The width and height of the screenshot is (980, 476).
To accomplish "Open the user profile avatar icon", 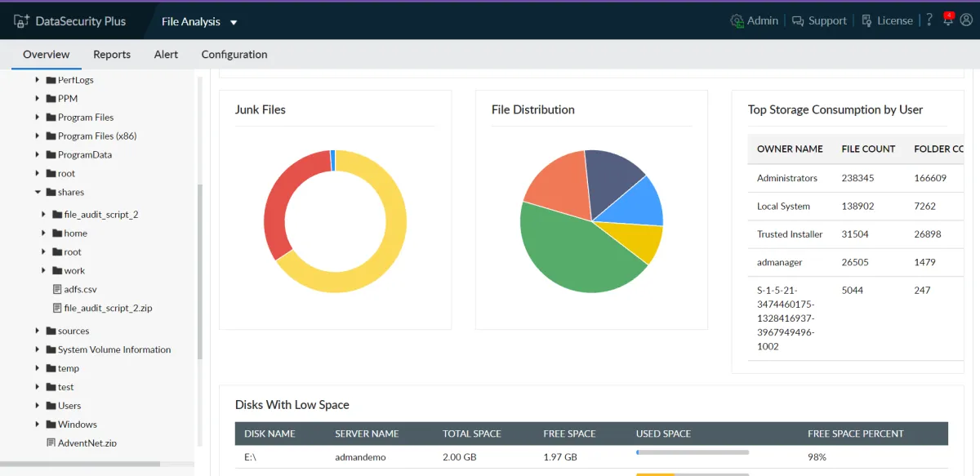I will (967, 20).
